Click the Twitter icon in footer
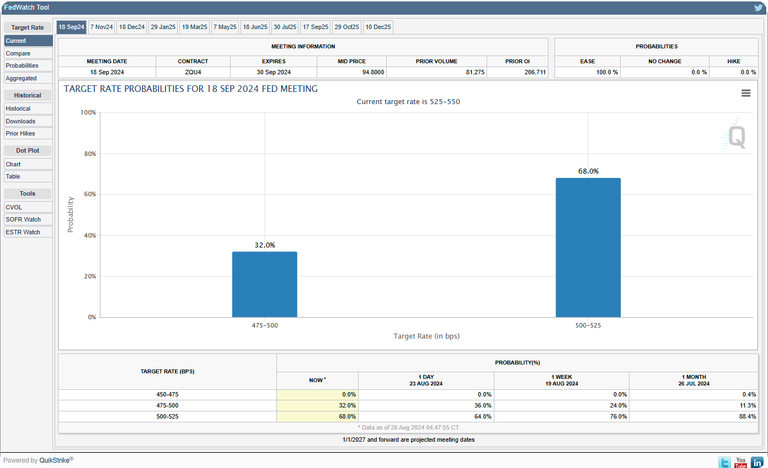The height and width of the screenshot is (468, 768). point(723,461)
